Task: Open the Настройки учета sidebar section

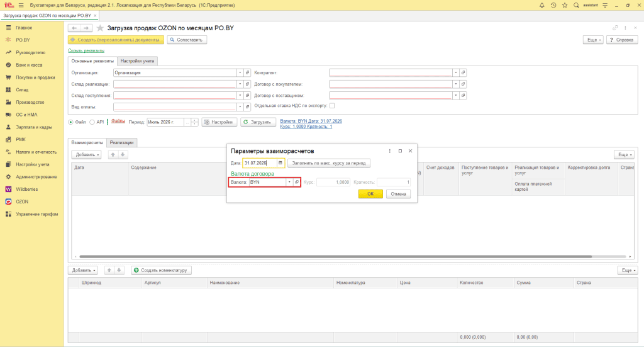Action: [x=32, y=164]
